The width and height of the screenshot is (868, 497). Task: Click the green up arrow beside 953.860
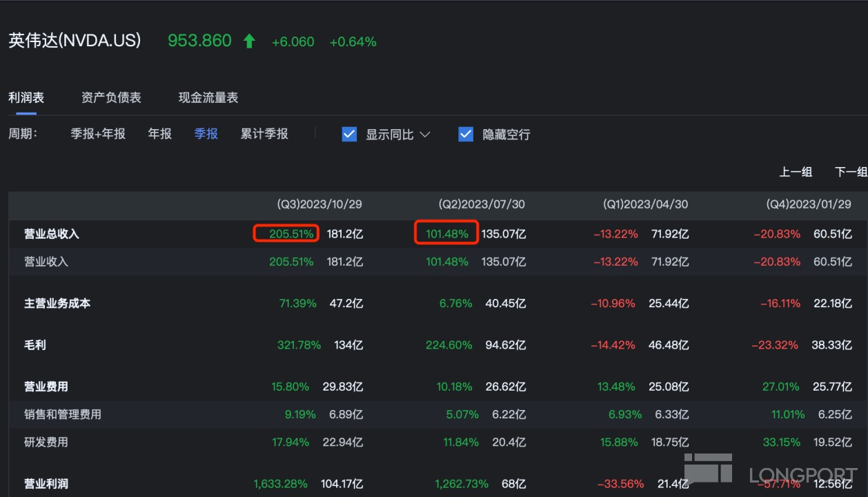pyautogui.click(x=249, y=41)
